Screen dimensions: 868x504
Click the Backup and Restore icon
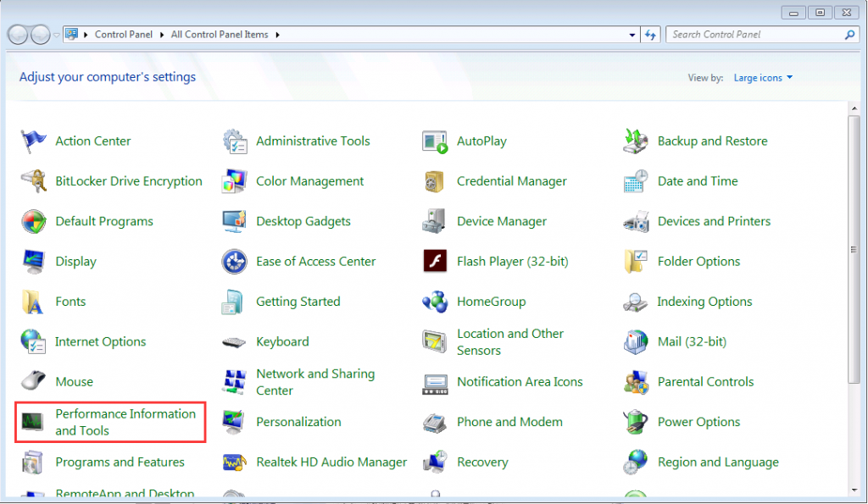coord(636,141)
